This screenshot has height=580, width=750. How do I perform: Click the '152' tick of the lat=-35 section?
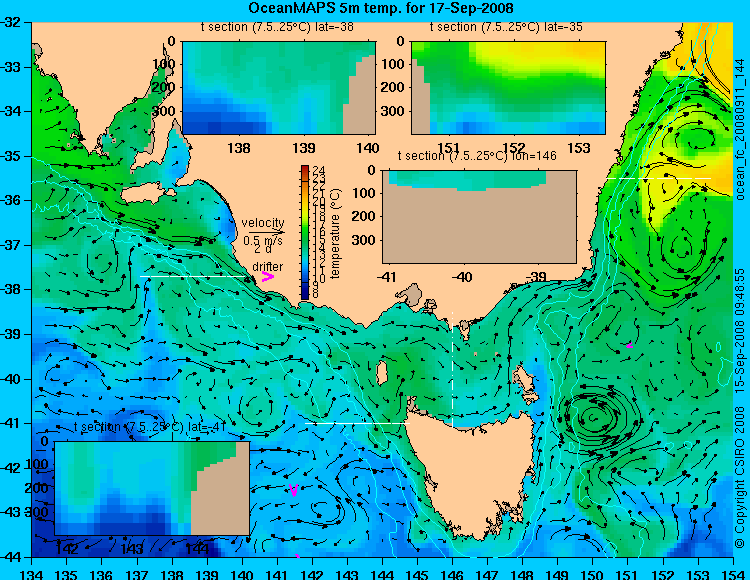coord(514,148)
